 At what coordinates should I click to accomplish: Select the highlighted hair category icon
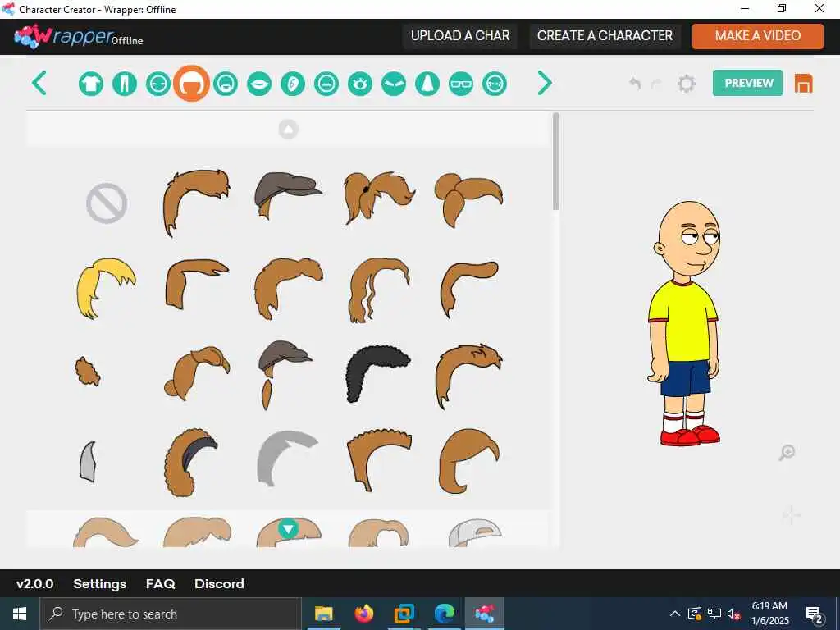click(x=191, y=84)
